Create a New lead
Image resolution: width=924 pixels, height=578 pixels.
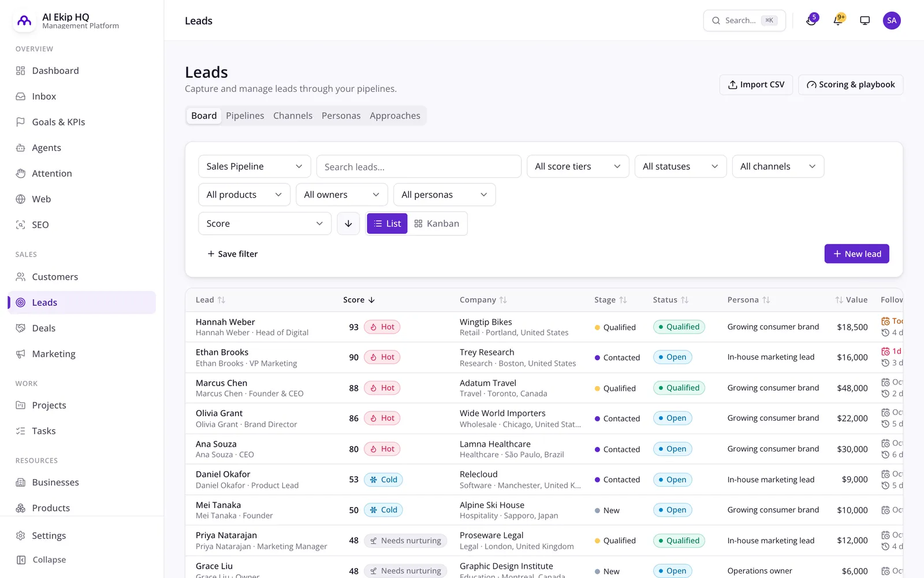click(856, 254)
